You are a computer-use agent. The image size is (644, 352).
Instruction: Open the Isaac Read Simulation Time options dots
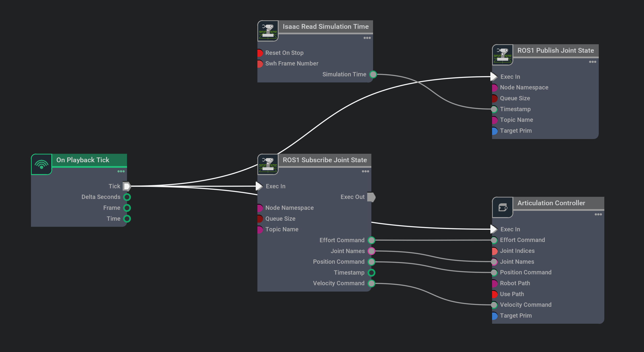pos(367,38)
